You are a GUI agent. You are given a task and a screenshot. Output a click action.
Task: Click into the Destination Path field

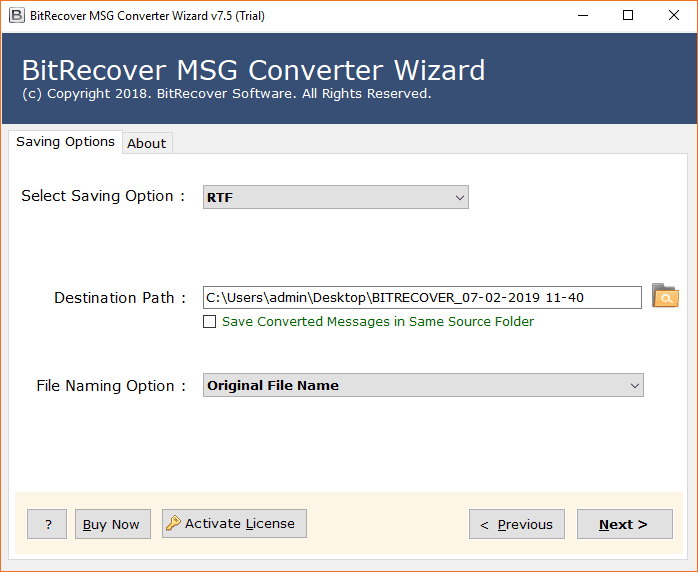point(422,297)
